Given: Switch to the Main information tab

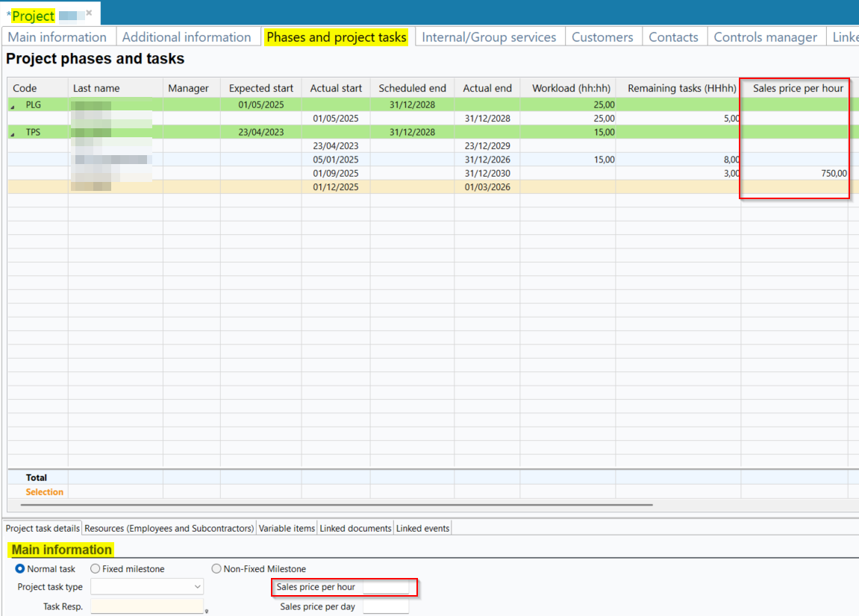Looking at the screenshot, I should click(x=57, y=37).
